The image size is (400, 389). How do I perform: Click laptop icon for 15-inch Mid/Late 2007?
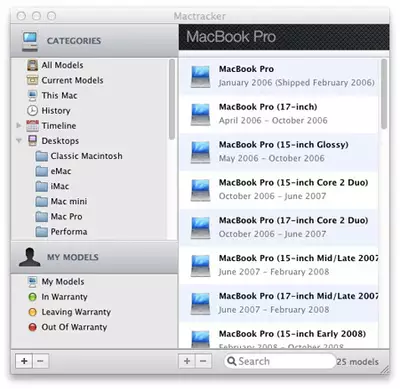pos(200,265)
